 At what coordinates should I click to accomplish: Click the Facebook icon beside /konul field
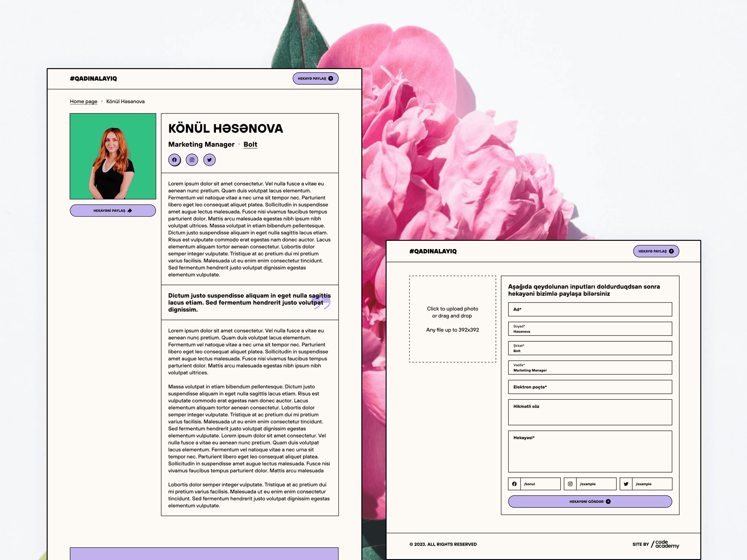[x=514, y=484]
